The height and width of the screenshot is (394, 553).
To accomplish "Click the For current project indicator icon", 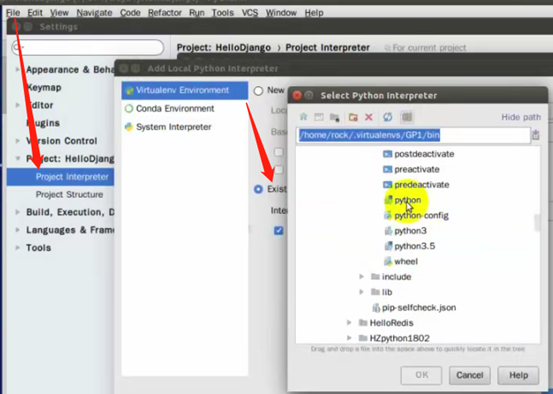I will [387, 48].
